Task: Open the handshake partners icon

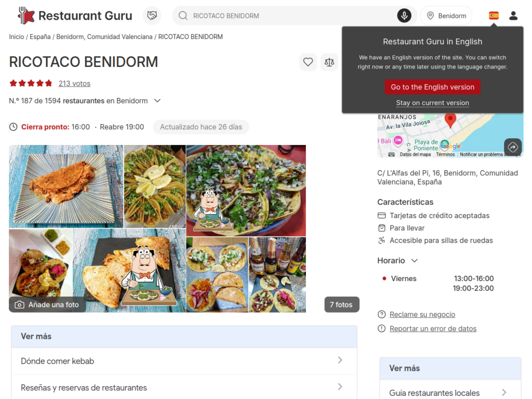Action: click(x=152, y=16)
